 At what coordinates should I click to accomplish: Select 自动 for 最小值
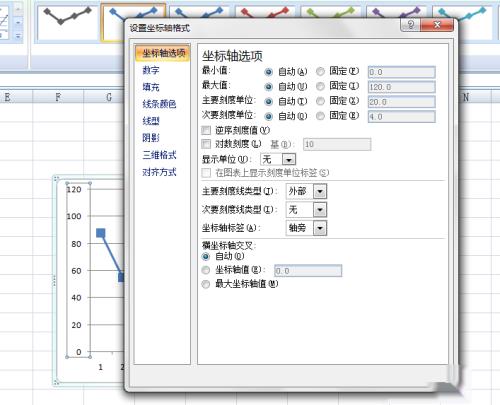click(x=269, y=72)
